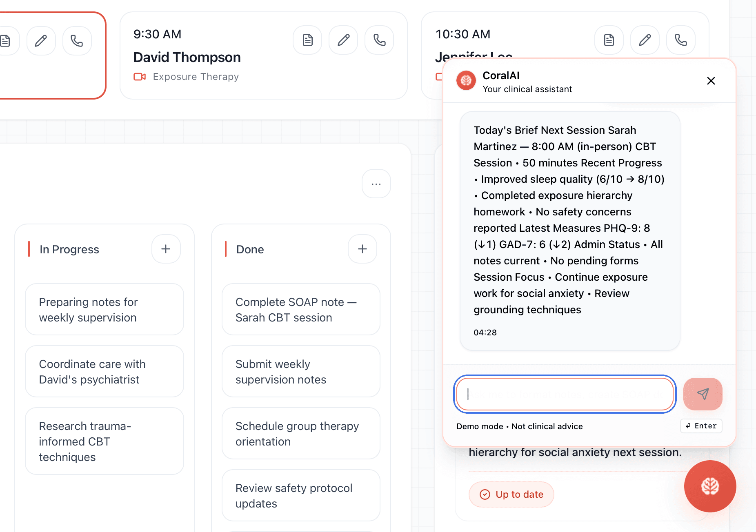
Task: Open the document icon on 10:30 AM session
Action: tap(609, 40)
